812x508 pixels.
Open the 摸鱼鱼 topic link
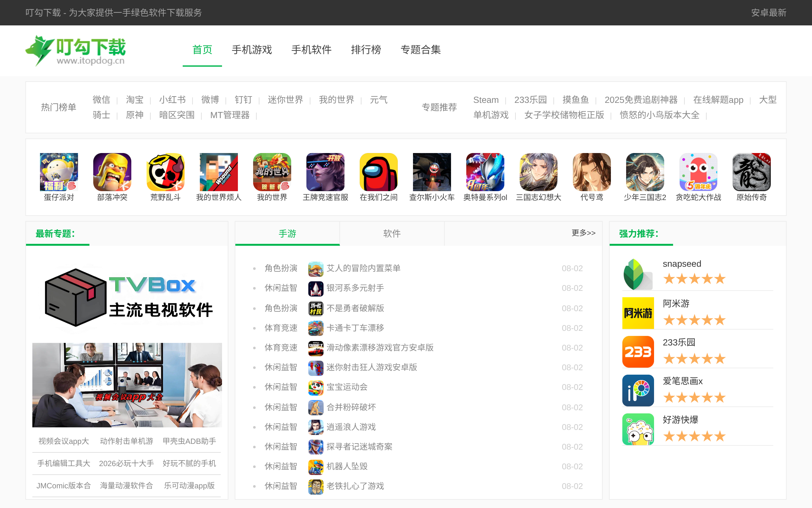(575, 100)
